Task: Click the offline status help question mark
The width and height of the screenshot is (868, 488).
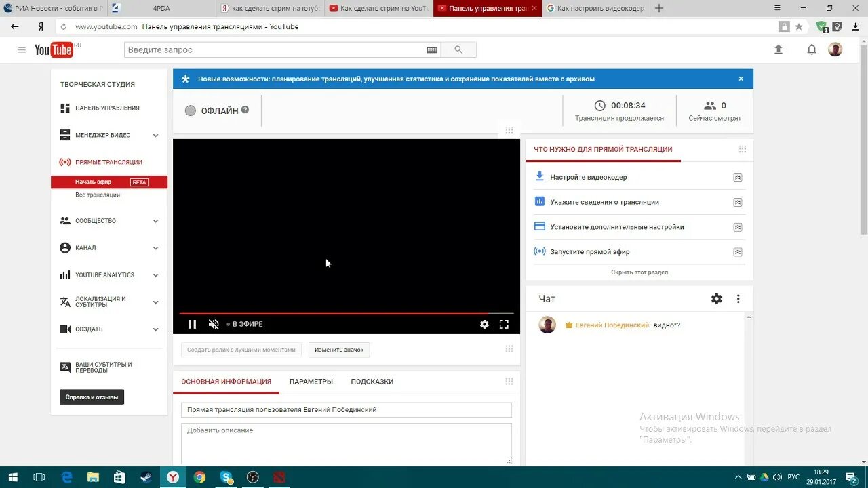Action: point(245,110)
